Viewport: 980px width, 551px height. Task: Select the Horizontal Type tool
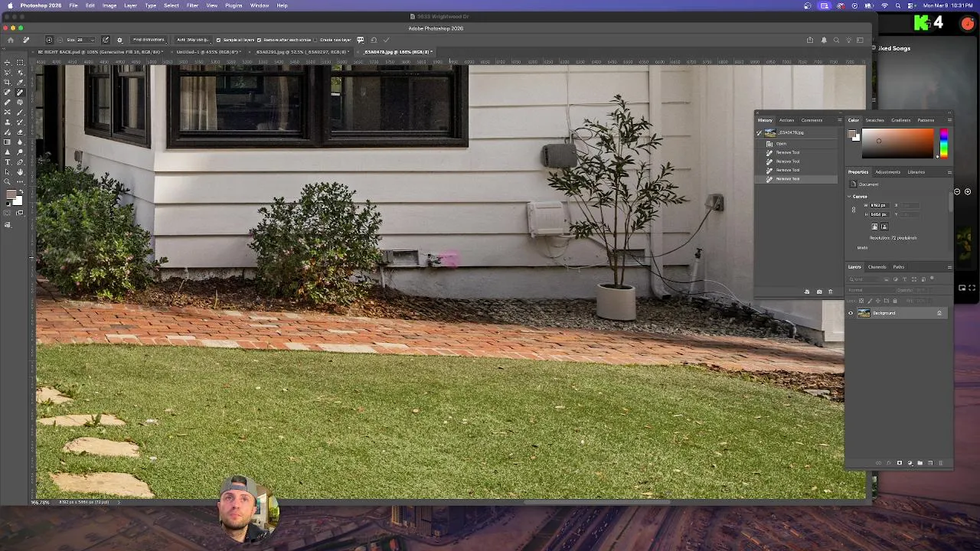click(x=8, y=161)
